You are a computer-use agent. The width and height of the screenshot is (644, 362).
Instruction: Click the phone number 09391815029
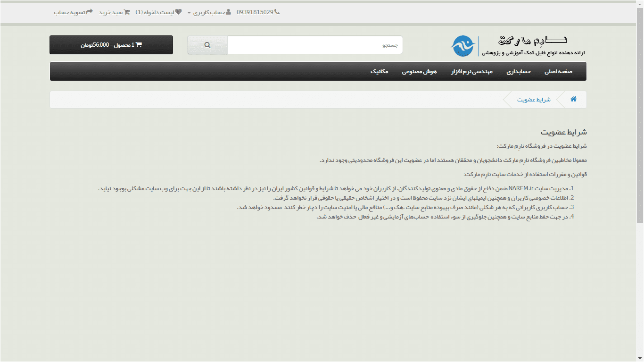coord(255,12)
